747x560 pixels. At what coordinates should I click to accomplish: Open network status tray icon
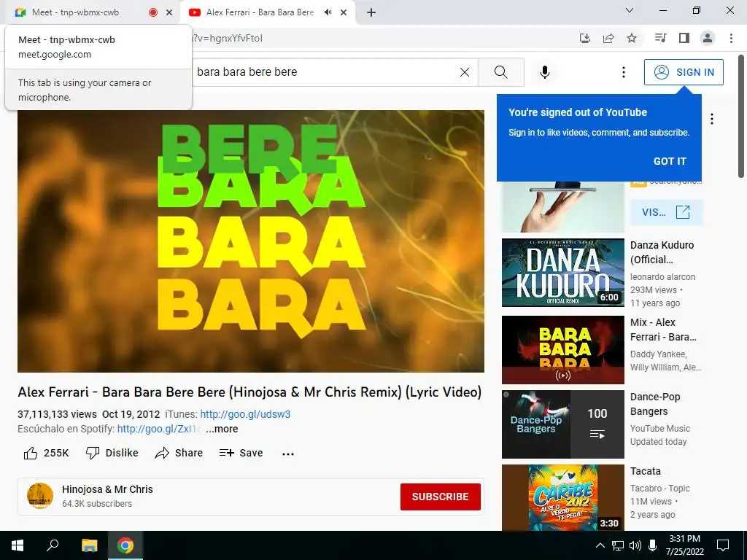[x=617, y=545]
